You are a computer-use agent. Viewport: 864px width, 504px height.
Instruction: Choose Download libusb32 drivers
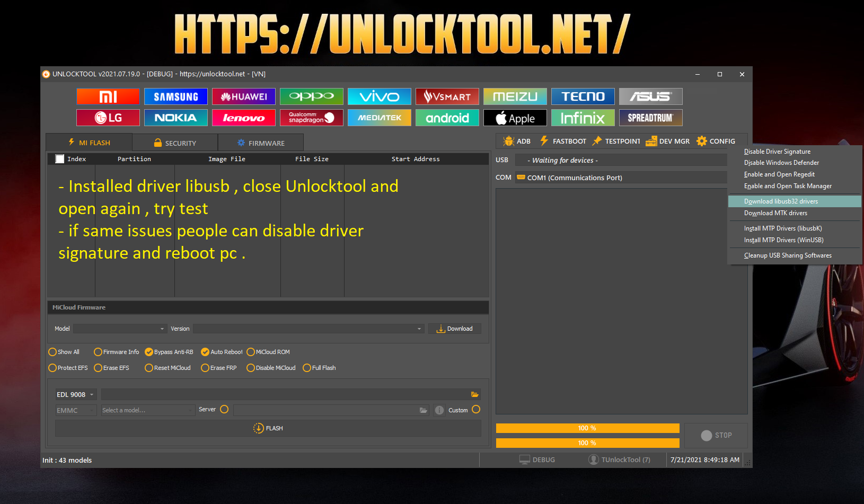[795, 201]
